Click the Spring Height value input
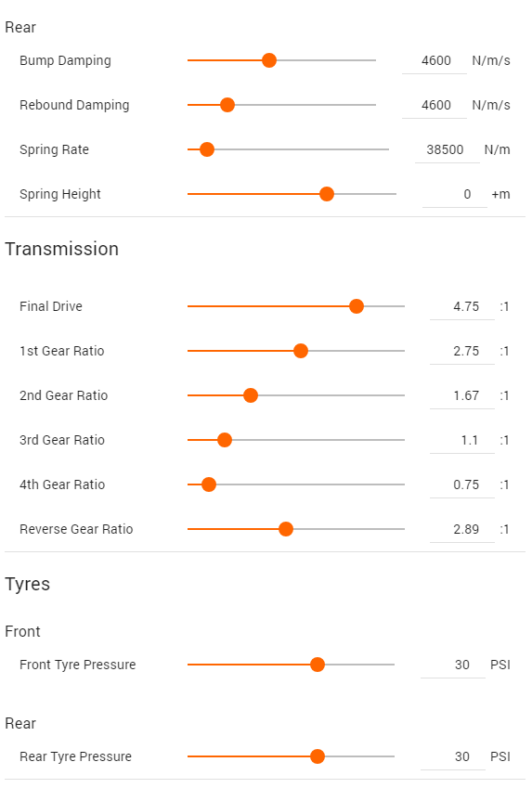The width and height of the screenshot is (532, 788). (x=455, y=195)
